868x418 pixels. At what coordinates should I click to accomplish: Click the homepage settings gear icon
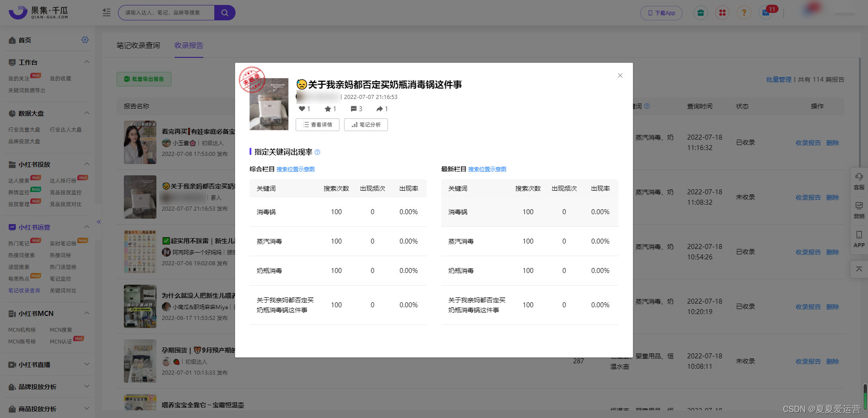(85, 40)
